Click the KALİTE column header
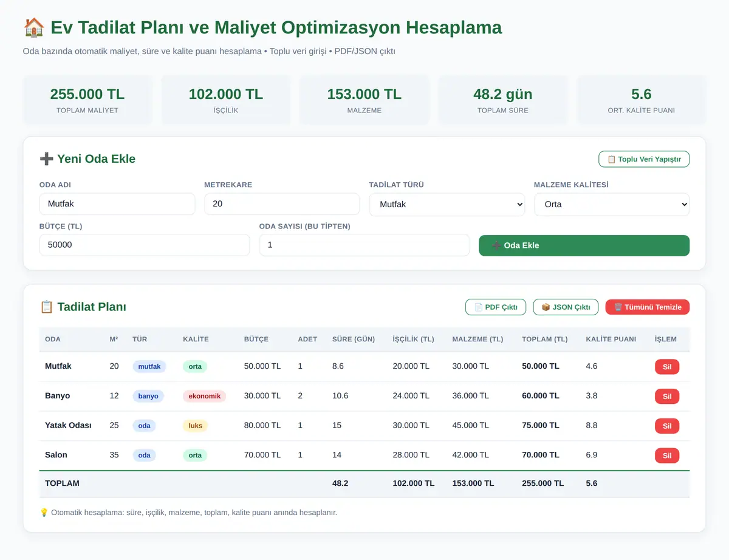 196,339
